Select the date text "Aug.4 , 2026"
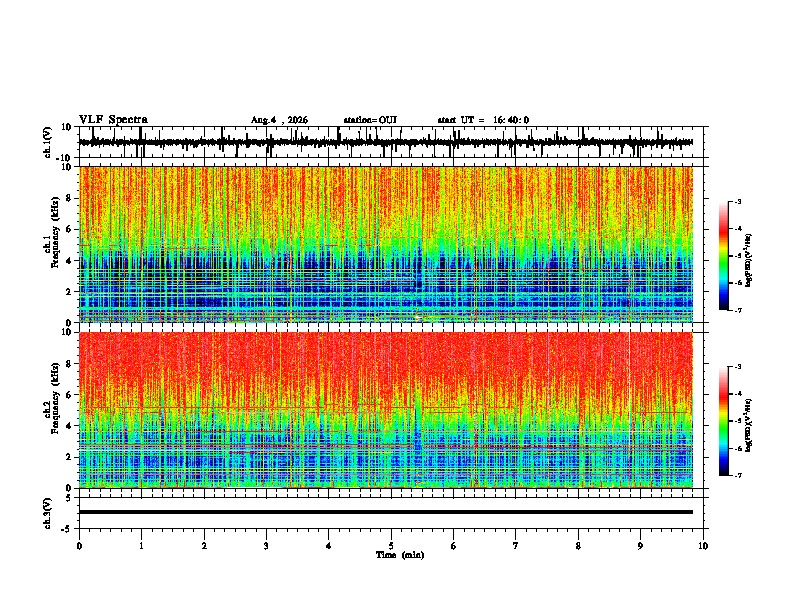 (x=279, y=120)
